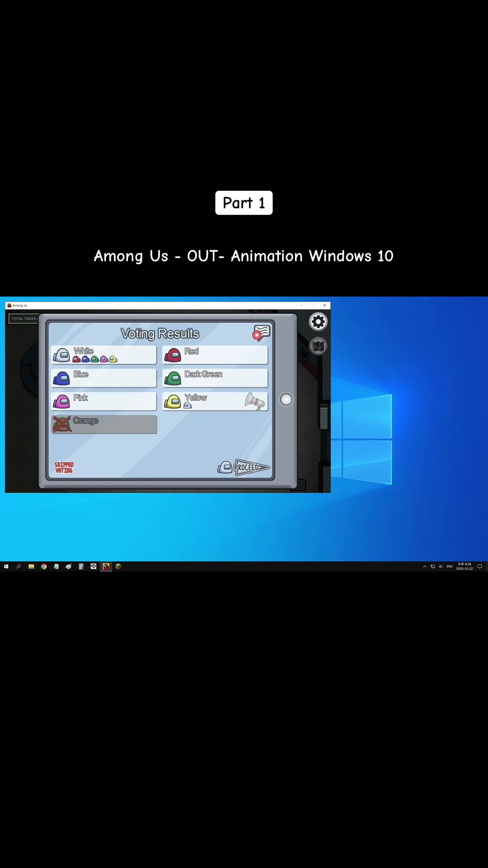This screenshot has width=488, height=868.
Task: Select the White player card
Action: tap(104, 355)
